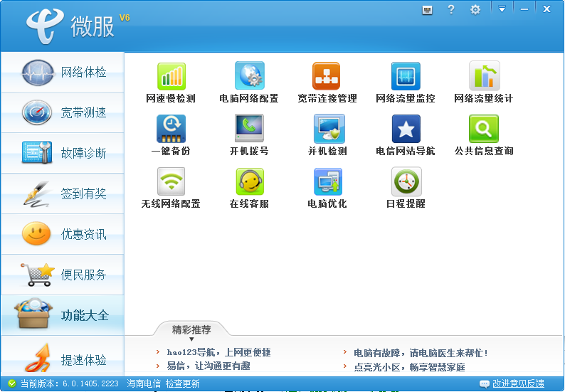
Task: Close the 微服 window
Action: (546, 9)
